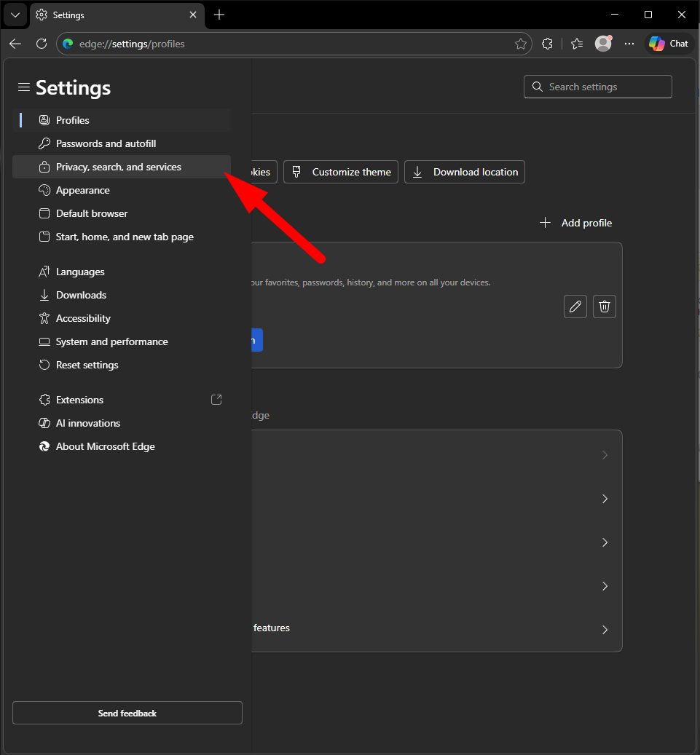Open the Favorites list toolbar icon

[x=577, y=44]
